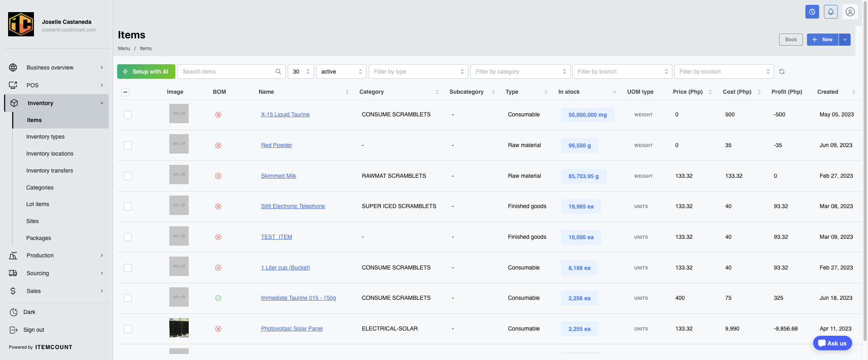Click the green BOM check for Immediate Taurine
This screenshot has width=868, height=360.
click(218, 298)
